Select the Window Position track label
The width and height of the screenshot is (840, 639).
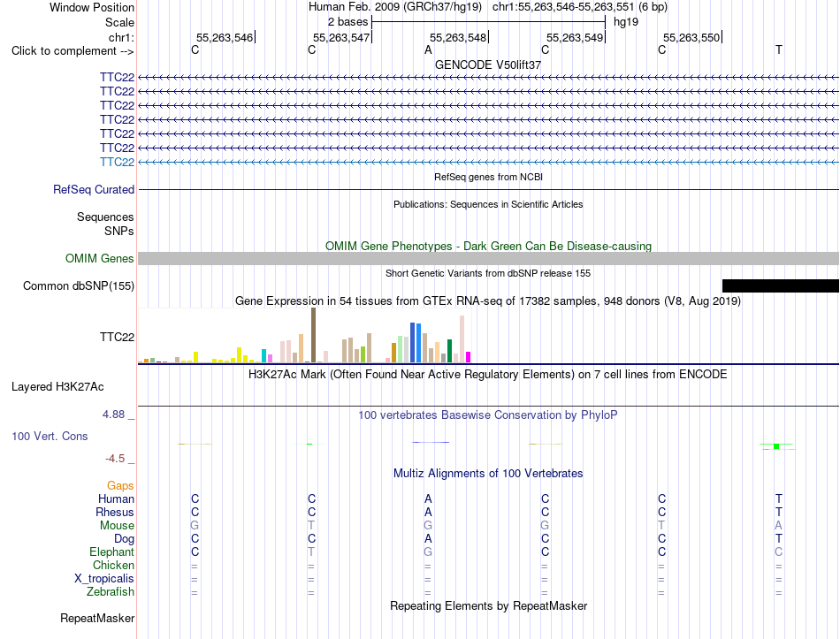[x=92, y=7]
